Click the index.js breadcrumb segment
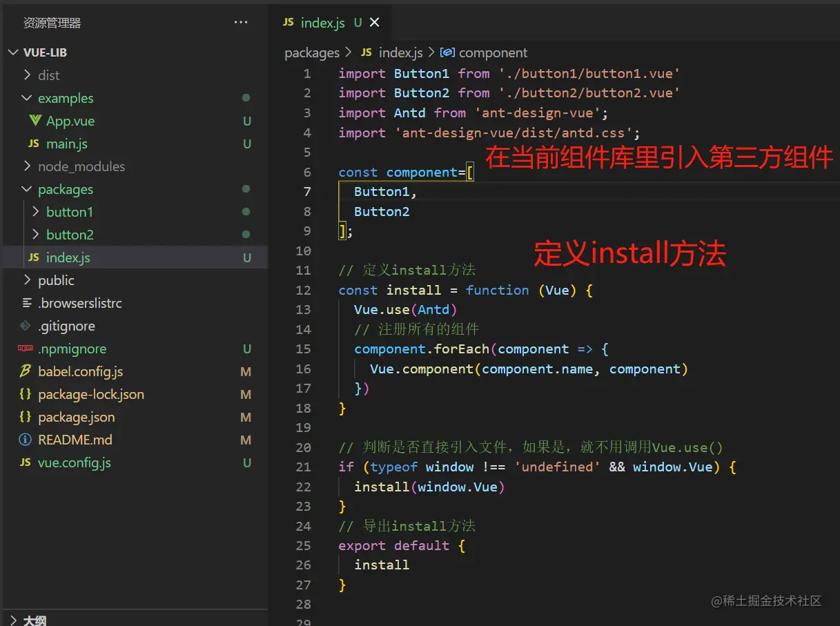The height and width of the screenshot is (626, 840). coord(400,52)
